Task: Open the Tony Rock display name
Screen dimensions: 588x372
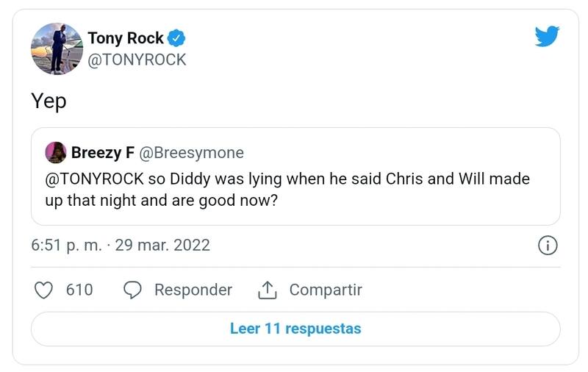Action: point(126,38)
